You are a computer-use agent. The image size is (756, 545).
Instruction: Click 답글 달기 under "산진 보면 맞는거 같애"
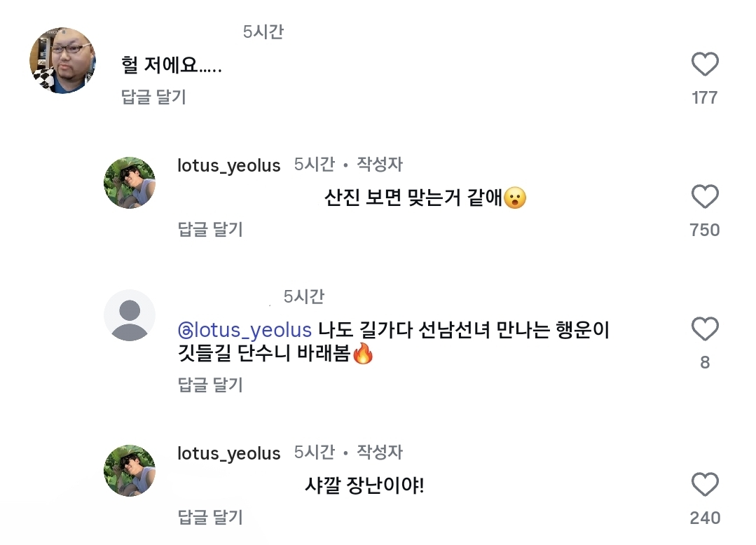point(210,229)
